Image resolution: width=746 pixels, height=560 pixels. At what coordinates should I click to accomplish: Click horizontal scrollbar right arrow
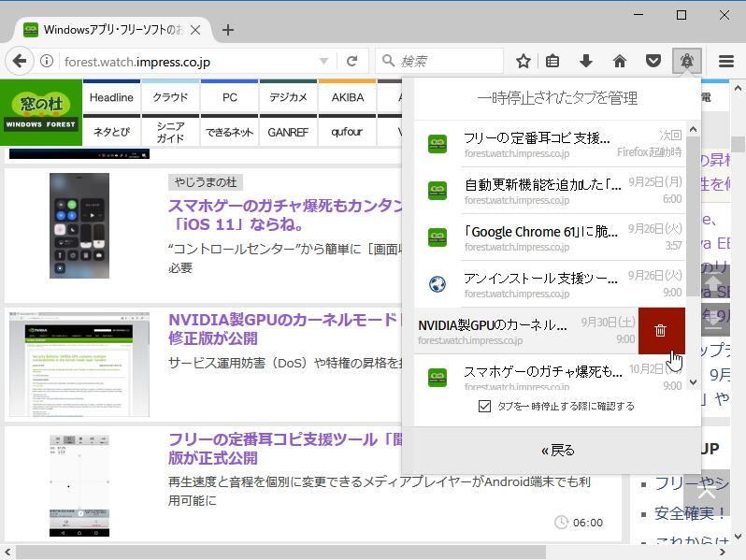[723, 552]
